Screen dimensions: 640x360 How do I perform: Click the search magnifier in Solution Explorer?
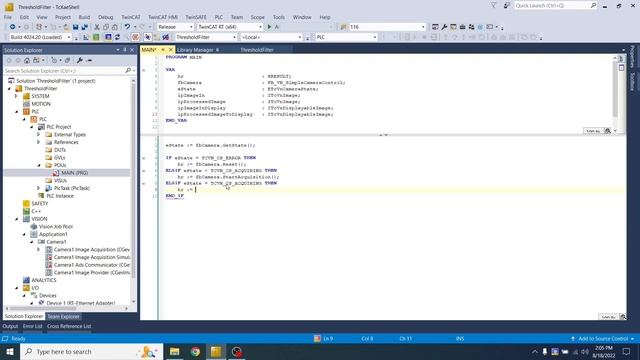click(128, 71)
